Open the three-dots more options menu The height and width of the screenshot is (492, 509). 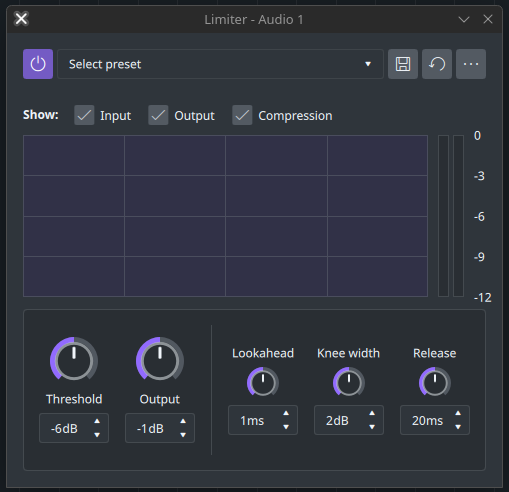tap(471, 64)
